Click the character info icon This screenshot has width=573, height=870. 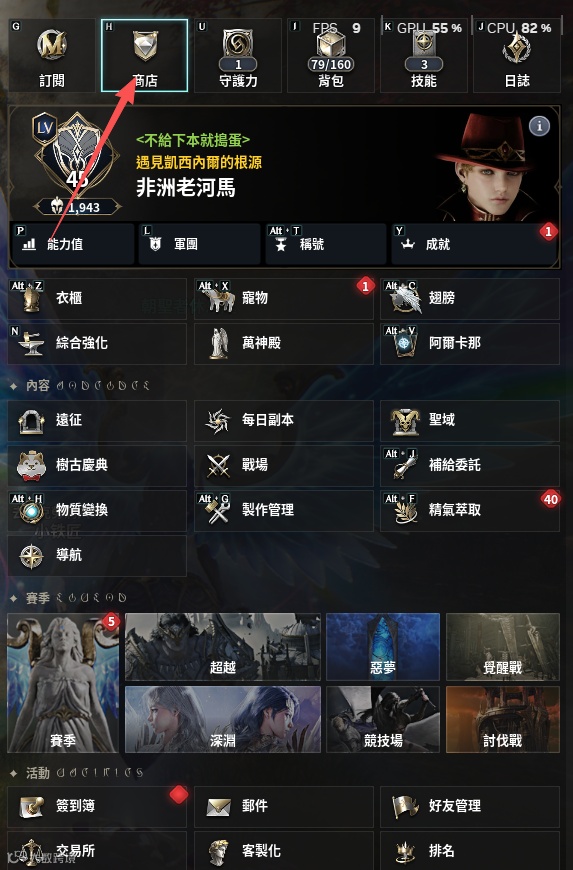[539, 126]
